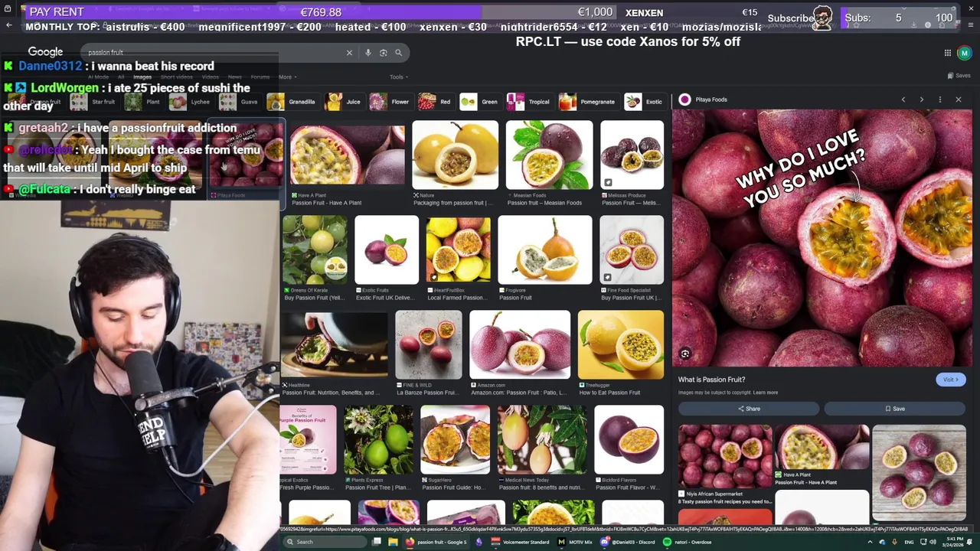Image resolution: width=980 pixels, height=551 pixels.
Task: Open the Treehugger How to Eat thumbnail
Action: [x=621, y=345]
